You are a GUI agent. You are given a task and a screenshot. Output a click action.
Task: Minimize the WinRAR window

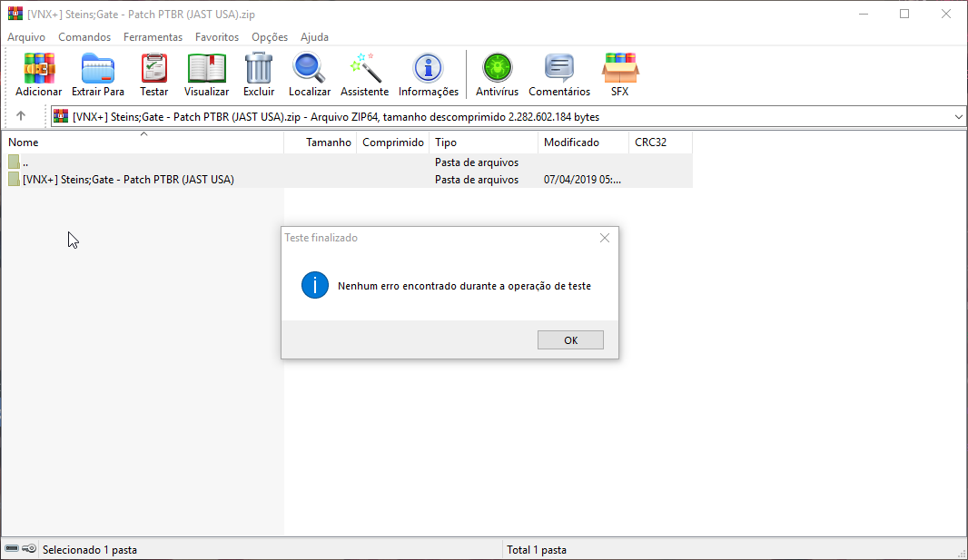[864, 14]
